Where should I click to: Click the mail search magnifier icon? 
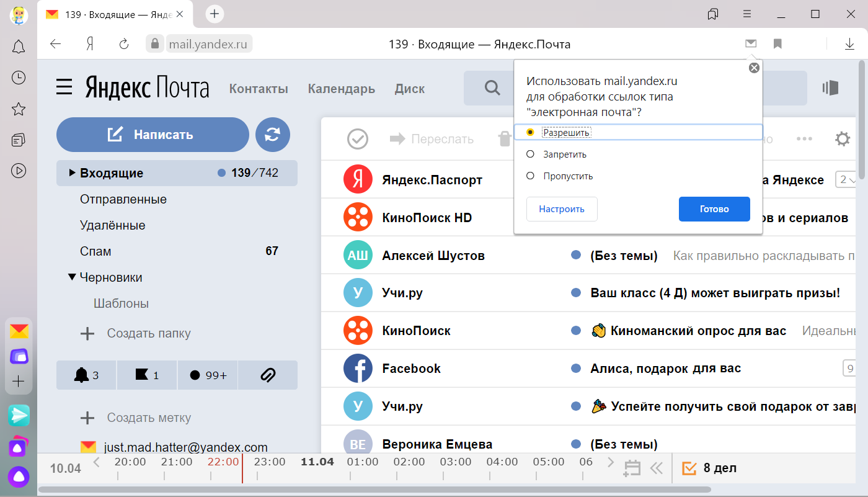click(x=493, y=88)
